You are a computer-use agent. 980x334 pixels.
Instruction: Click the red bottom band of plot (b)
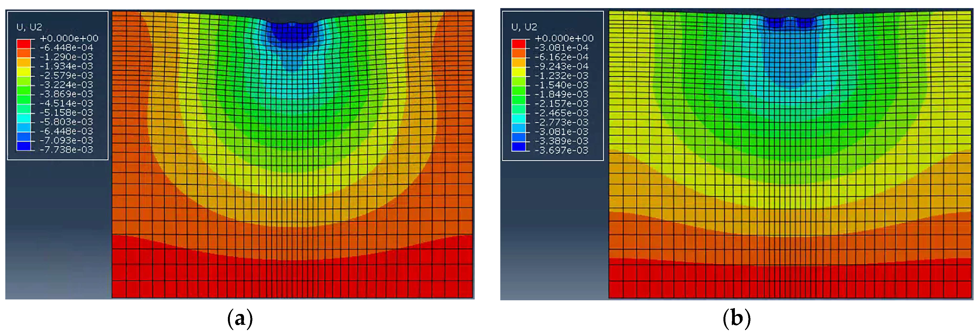[x=791, y=282]
